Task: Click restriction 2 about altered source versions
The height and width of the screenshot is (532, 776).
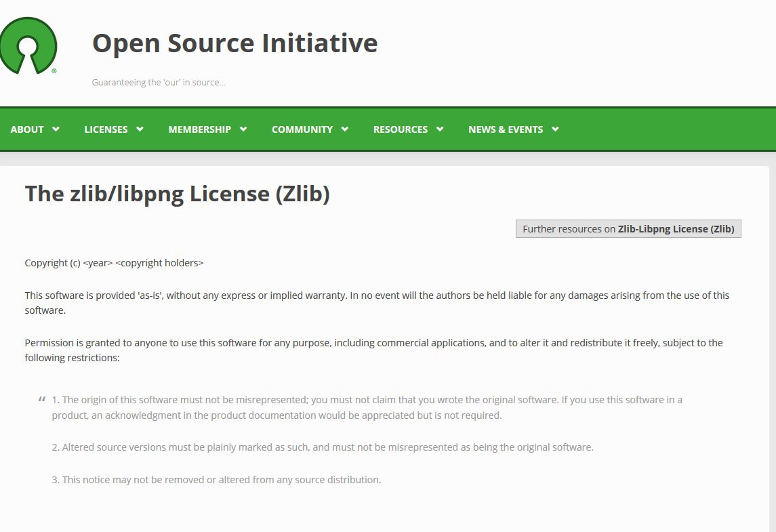Action: tap(322, 447)
